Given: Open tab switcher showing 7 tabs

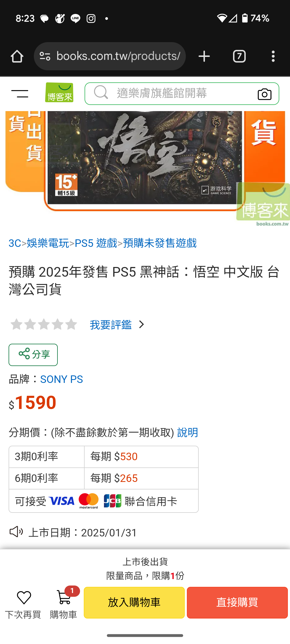Looking at the screenshot, I should pos(239,56).
